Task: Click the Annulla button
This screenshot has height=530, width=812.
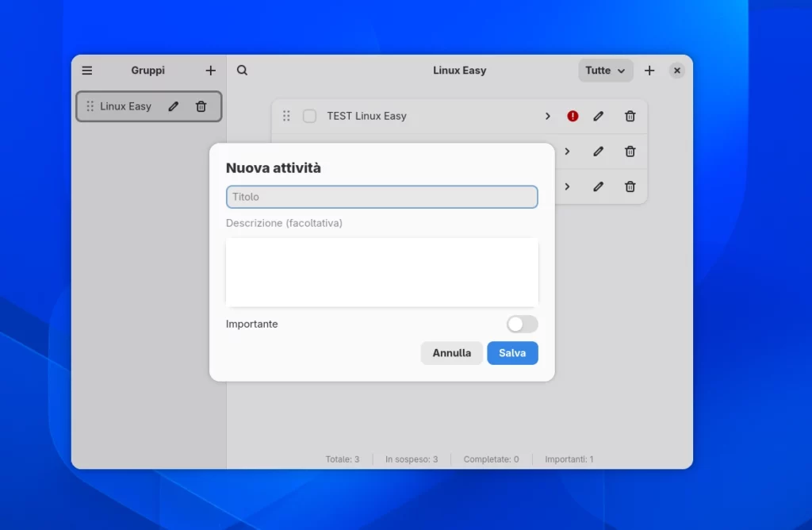Action: coord(451,353)
